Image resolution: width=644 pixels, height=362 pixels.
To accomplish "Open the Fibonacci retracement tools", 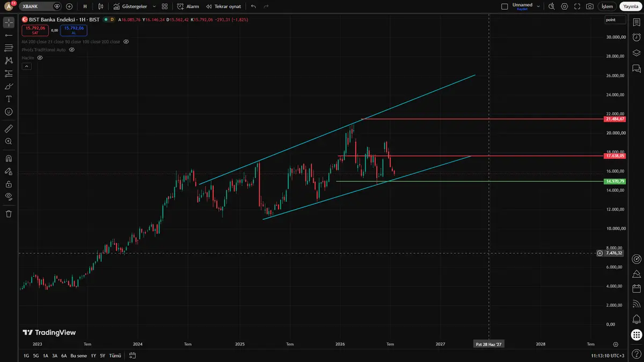I will click(9, 48).
